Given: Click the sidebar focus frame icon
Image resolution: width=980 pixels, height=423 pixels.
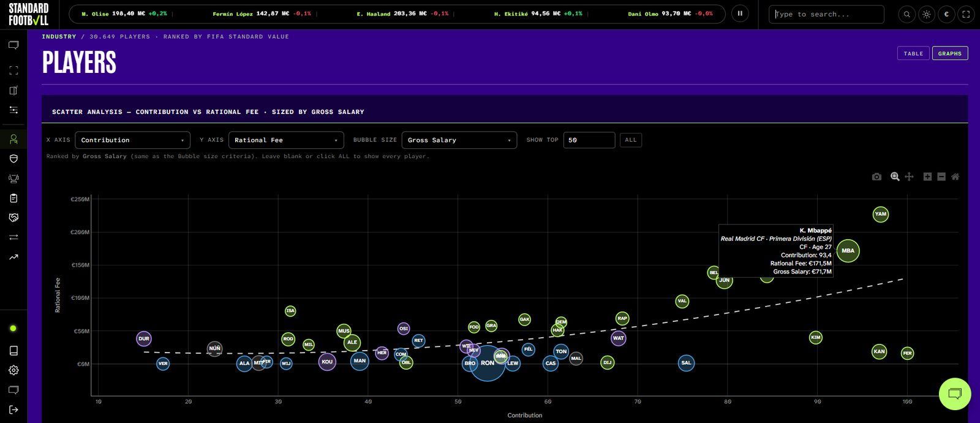Looking at the screenshot, I should pyautogui.click(x=13, y=70).
